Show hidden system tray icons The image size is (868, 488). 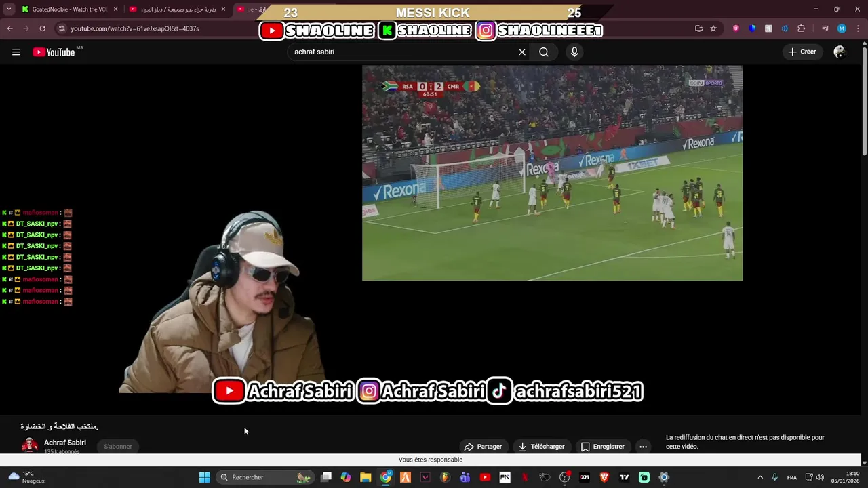click(x=760, y=477)
